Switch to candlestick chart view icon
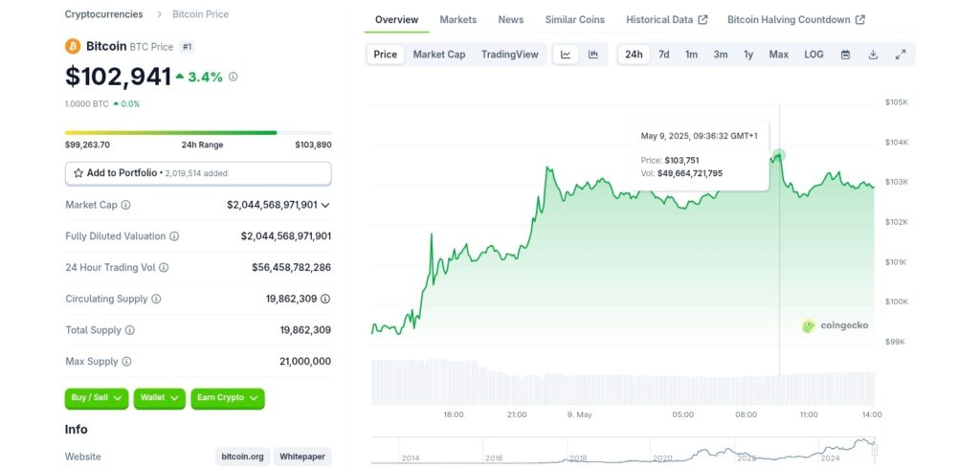 coord(593,55)
